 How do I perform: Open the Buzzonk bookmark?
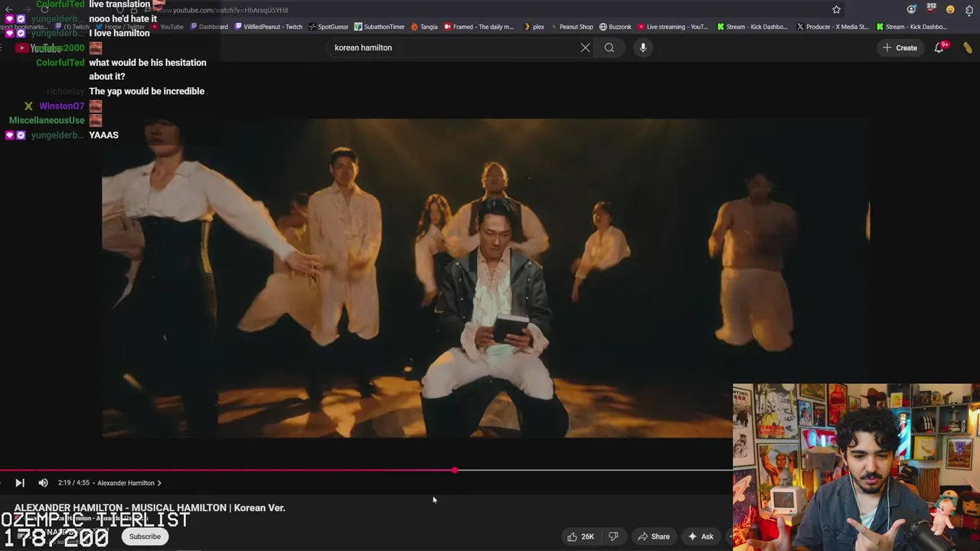615,27
